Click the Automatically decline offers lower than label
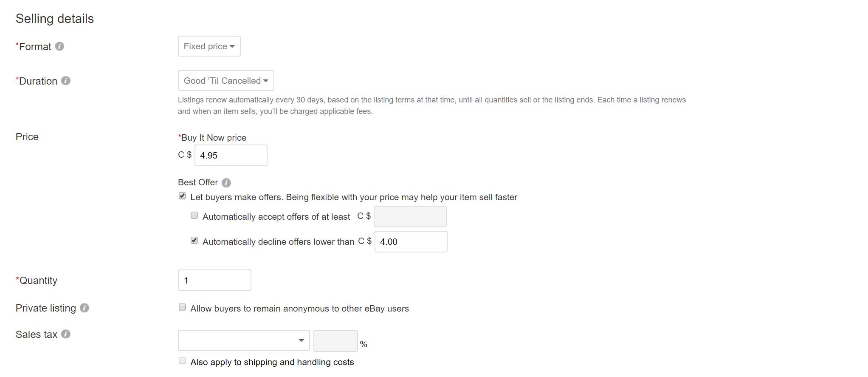Image resolution: width=868 pixels, height=377 pixels. pos(278,242)
